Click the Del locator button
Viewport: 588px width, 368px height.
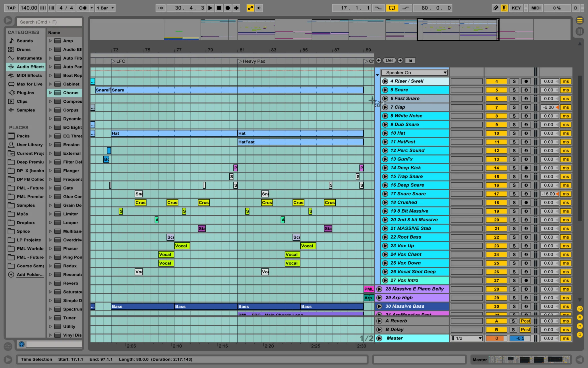tap(389, 60)
